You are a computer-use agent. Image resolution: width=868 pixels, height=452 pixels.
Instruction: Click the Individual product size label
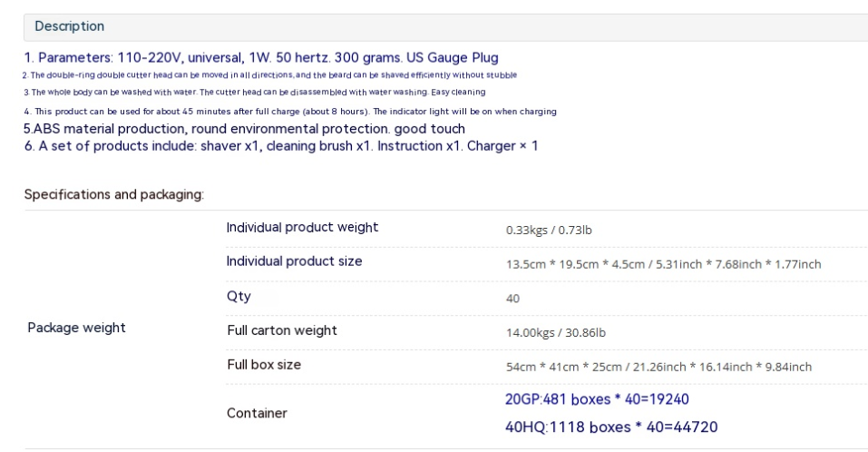[x=294, y=261]
